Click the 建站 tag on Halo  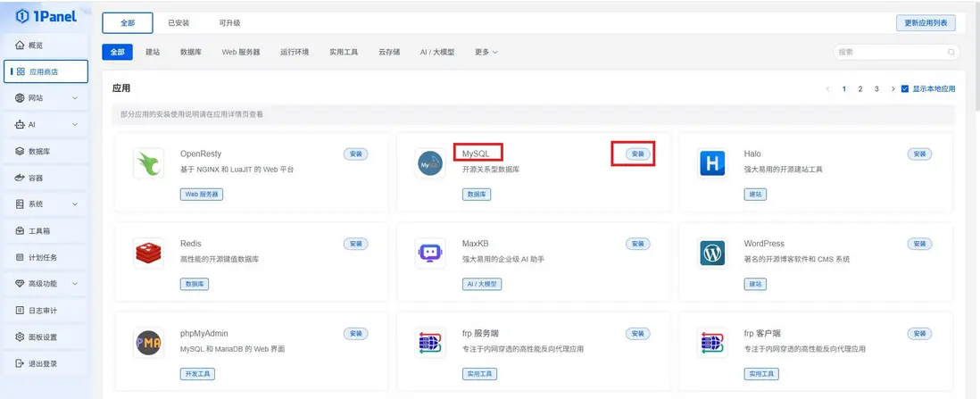tap(755, 194)
